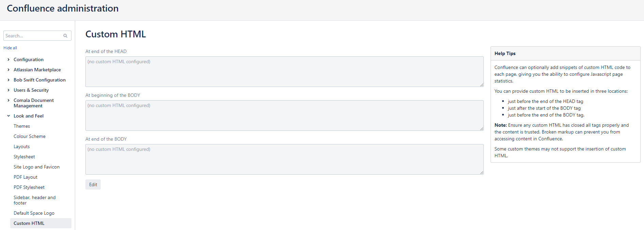Open the Default Space Logo page
This screenshot has width=644, height=230.
point(34,213)
